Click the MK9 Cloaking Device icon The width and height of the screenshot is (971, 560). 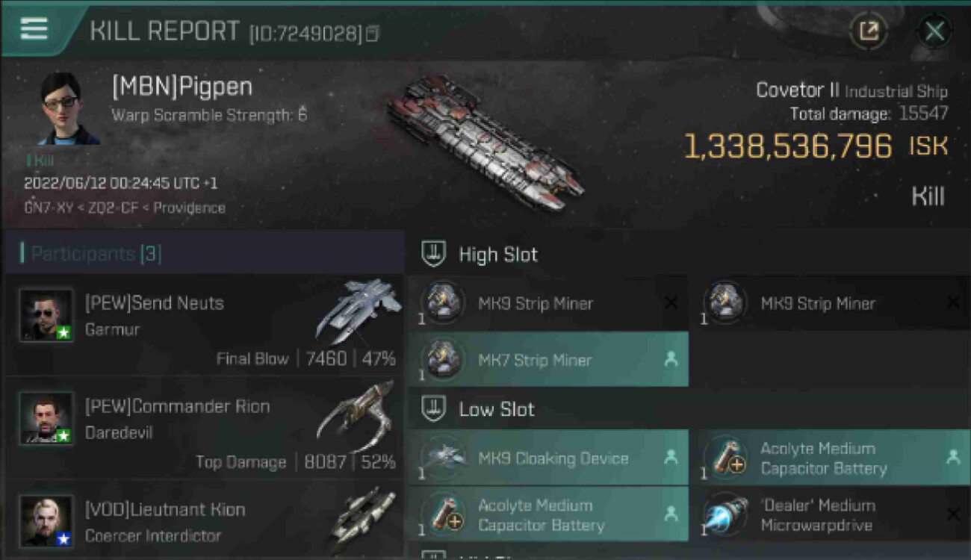pyautogui.click(x=444, y=458)
